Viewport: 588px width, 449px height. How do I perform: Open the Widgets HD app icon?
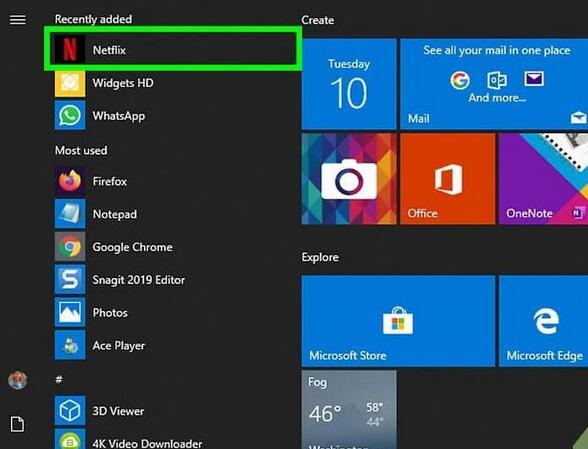coord(70,82)
